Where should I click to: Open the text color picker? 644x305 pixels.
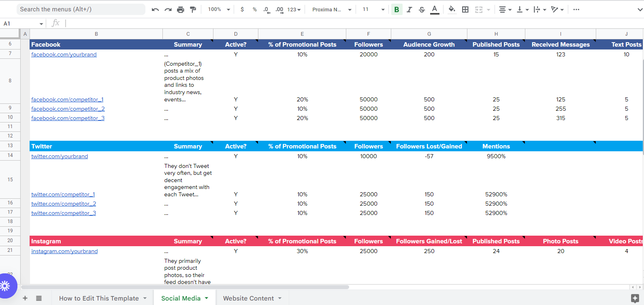(x=435, y=9)
